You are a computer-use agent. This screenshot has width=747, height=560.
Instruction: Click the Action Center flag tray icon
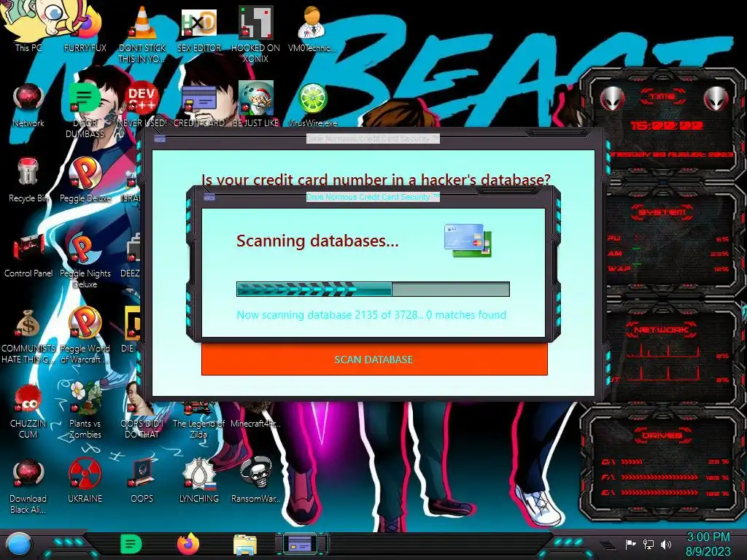[x=630, y=544]
